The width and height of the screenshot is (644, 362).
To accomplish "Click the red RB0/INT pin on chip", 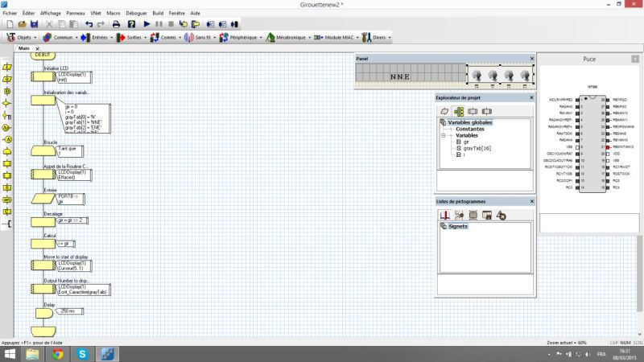I will coord(608,147).
